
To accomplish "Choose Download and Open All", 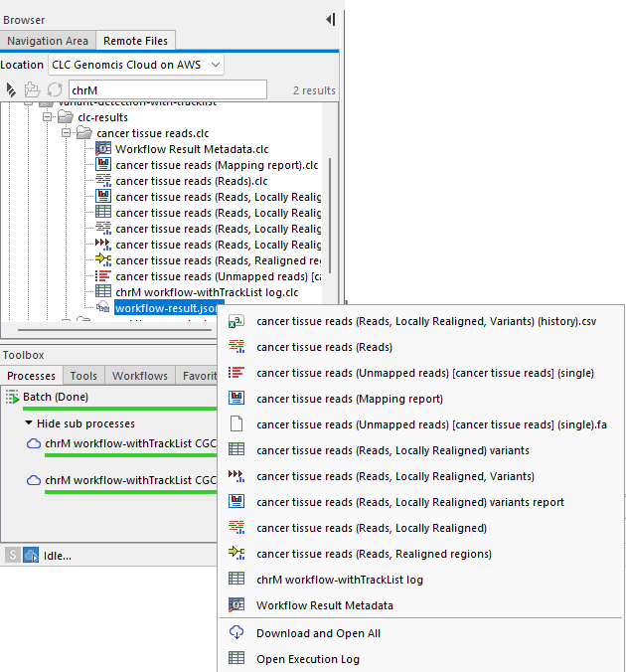I will pos(420,633).
